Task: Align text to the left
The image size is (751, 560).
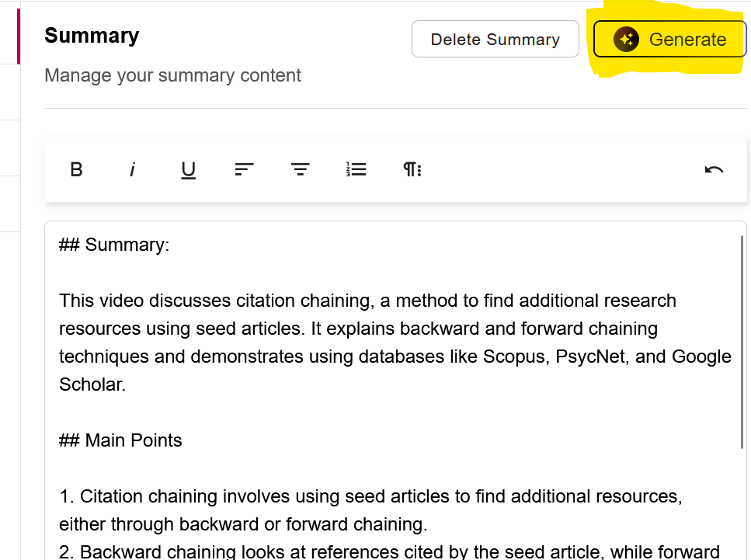Action: click(x=245, y=169)
